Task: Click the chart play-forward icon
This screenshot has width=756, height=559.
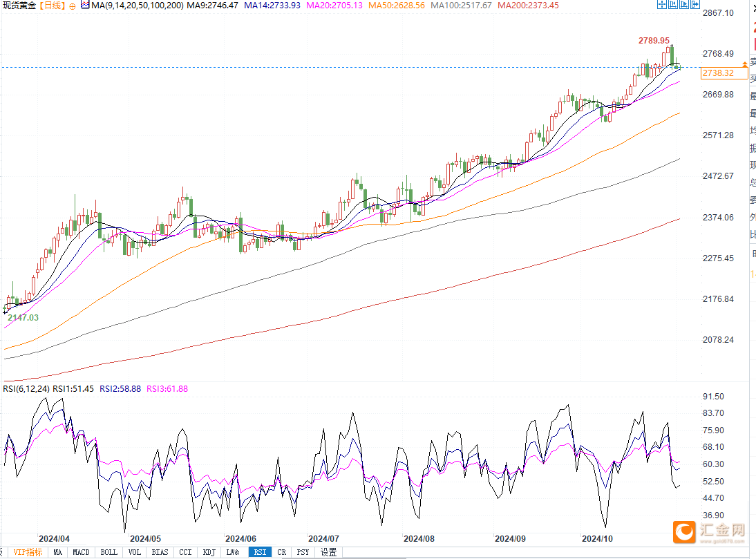Action: click(x=684, y=5)
